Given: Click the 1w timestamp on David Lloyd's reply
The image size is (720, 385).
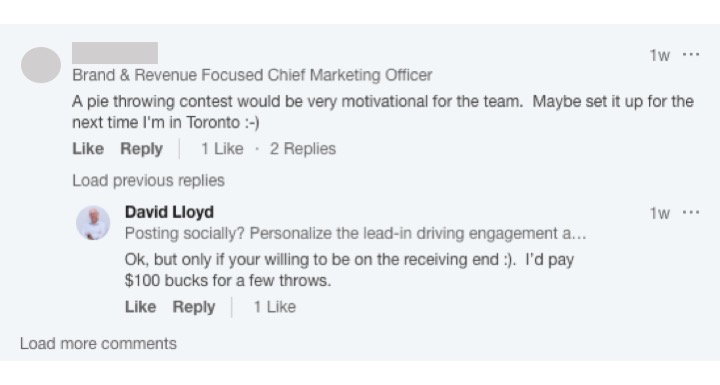Looking at the screenshot, I should coord(659,213).
